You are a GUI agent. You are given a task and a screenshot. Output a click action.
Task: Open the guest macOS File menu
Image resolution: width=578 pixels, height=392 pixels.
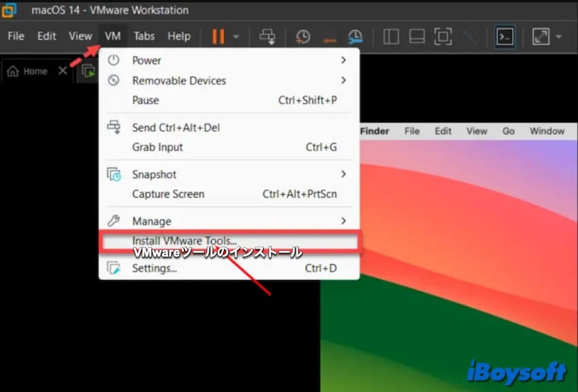point(412,131)
